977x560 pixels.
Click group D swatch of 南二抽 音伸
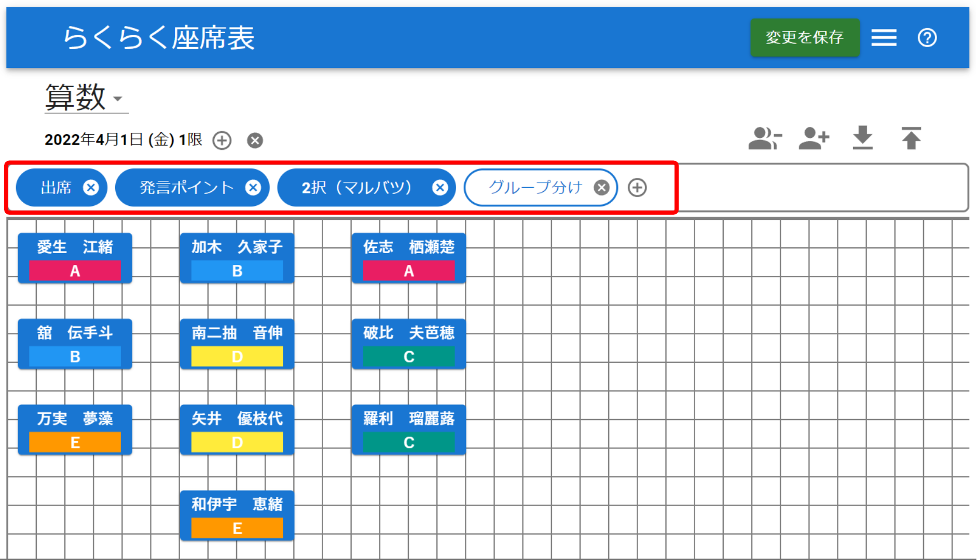coord(237,357)
